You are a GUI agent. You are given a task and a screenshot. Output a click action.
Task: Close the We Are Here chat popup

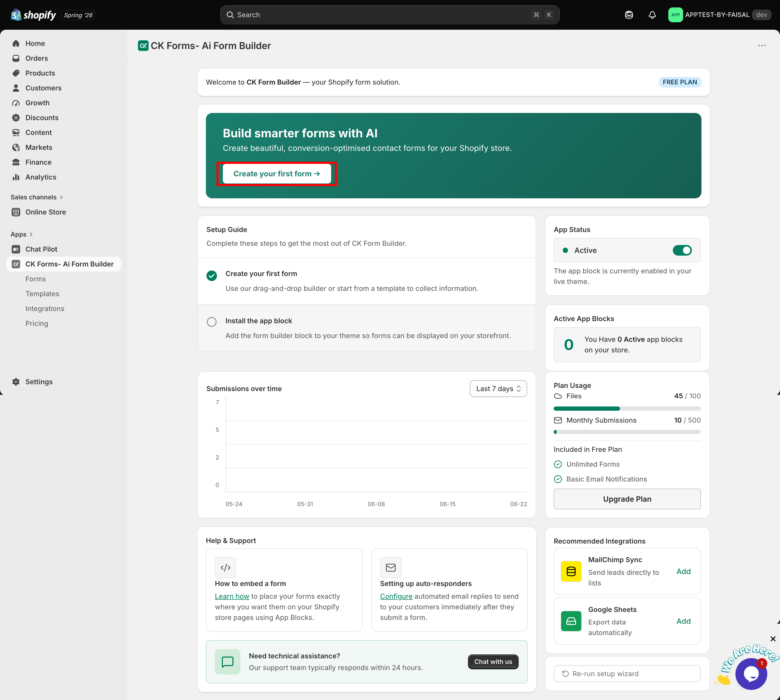coord(773,639)
